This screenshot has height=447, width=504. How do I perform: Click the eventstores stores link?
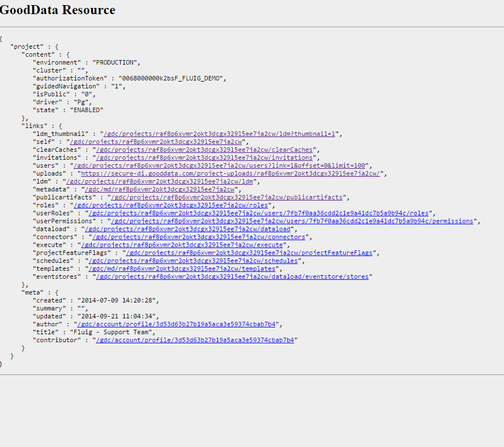tap(232, 276)
